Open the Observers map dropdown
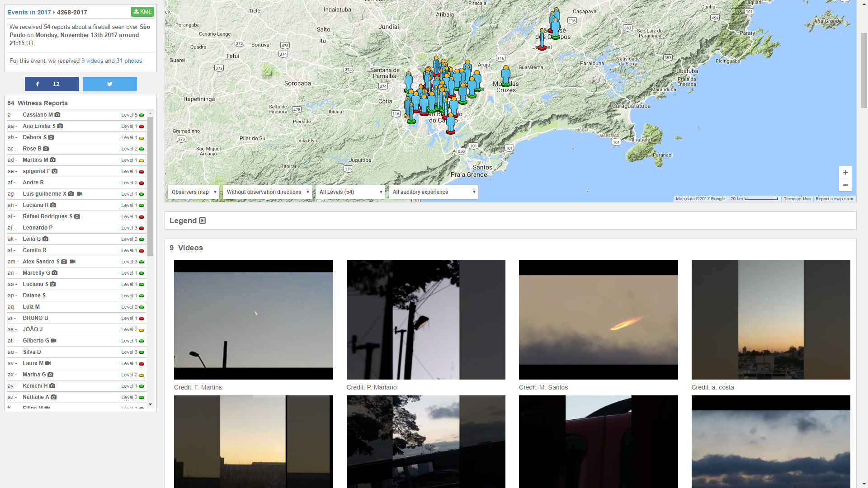This screenshot has width=868, height=488. 193,192
